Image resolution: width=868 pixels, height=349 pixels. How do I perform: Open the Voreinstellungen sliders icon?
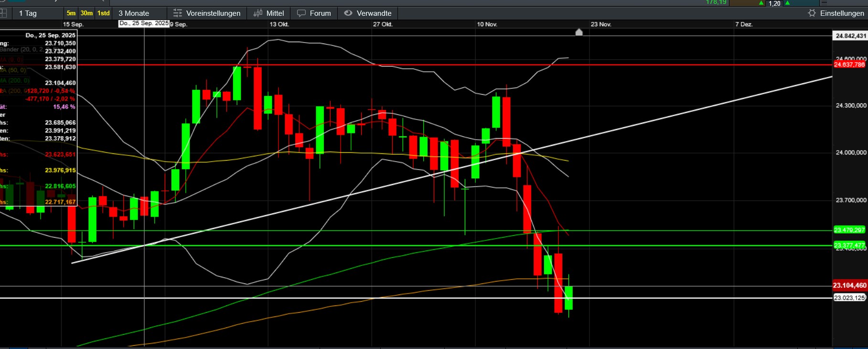pyautogui.click(x=178, y=13)
